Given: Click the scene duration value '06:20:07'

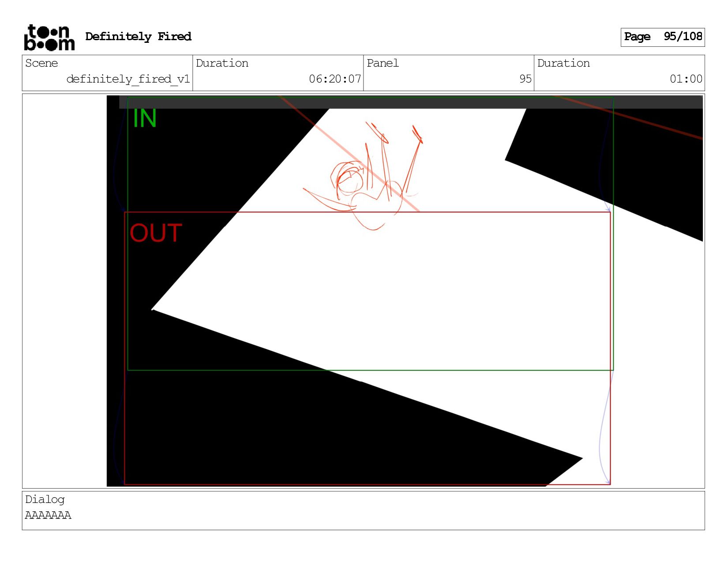Looking at the screenshot, I should (335, 79).
